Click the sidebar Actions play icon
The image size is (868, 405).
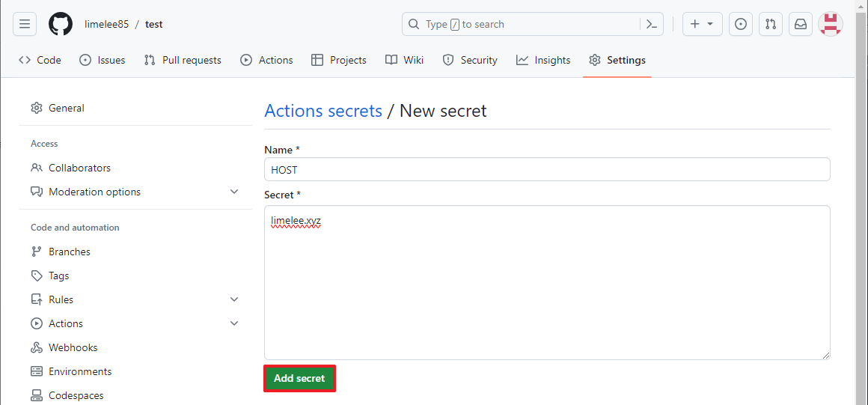37,323
